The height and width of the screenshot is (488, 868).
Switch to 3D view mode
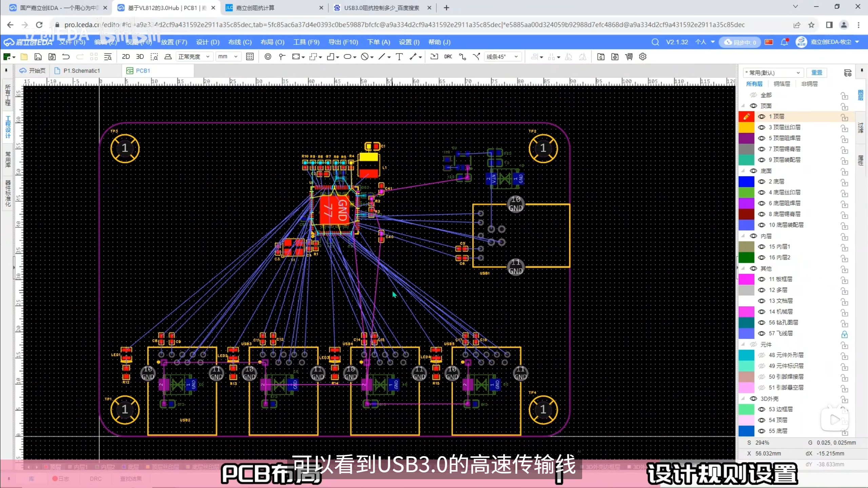click(140, 57)
